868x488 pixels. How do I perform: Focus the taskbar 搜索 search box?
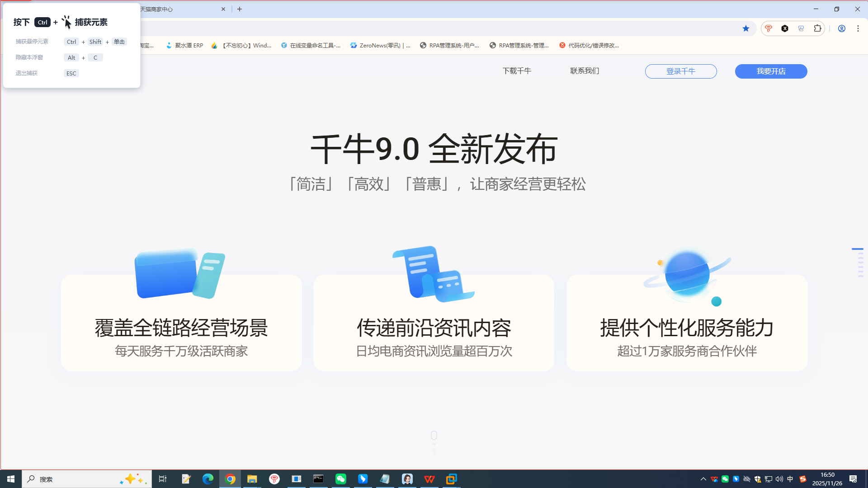coord(87,479)
